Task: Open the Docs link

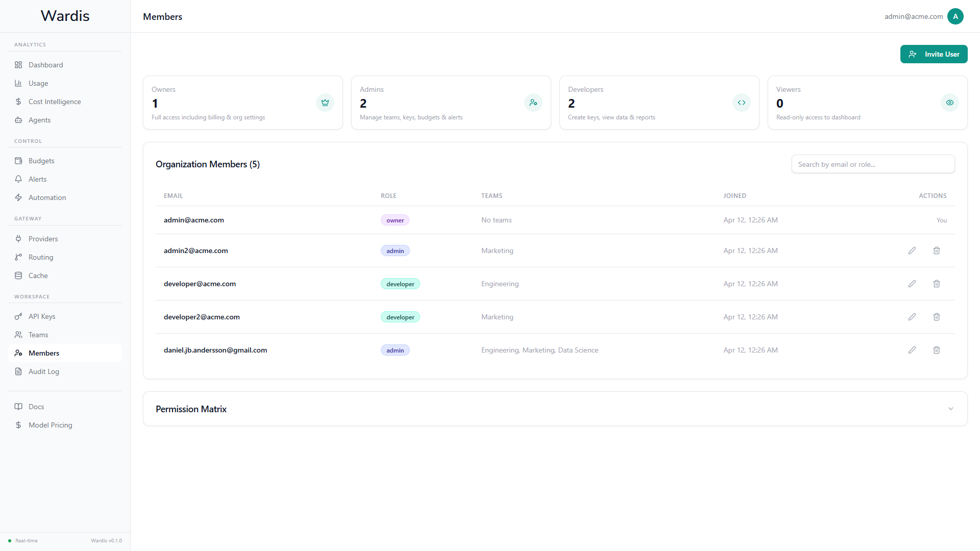Action: tap(65, 407)
